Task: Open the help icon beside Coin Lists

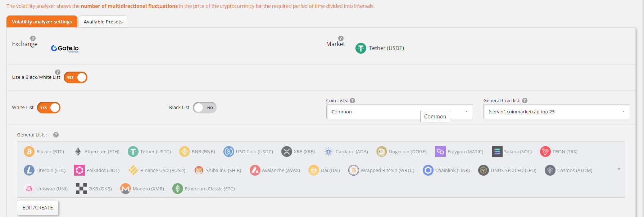Action: (353, 101)
